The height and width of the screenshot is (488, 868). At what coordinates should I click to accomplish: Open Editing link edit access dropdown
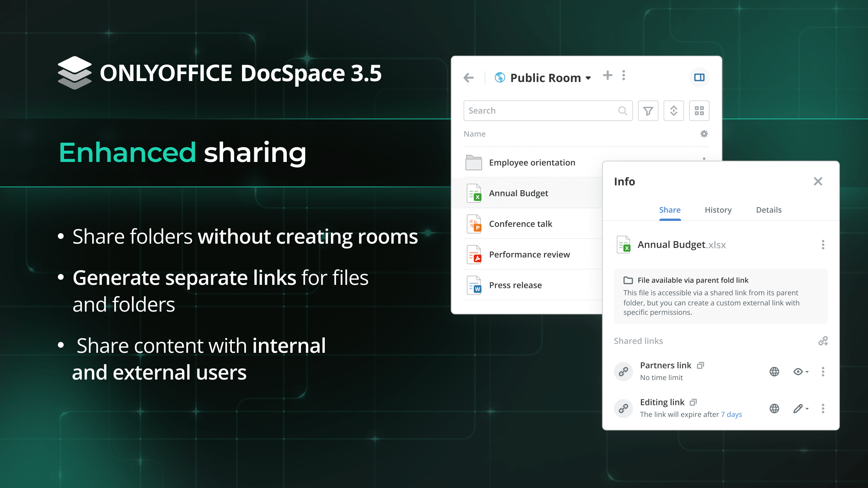click(x=801, y=408)
